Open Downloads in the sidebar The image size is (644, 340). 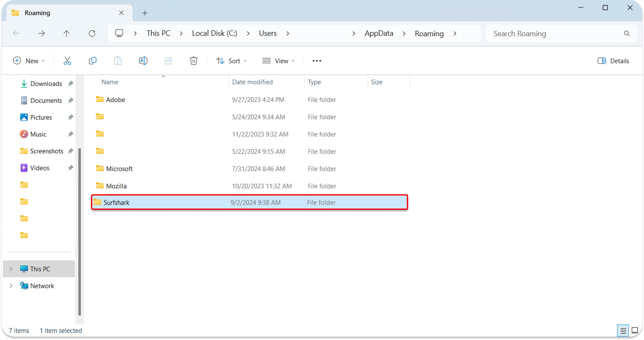coord(46,84)
